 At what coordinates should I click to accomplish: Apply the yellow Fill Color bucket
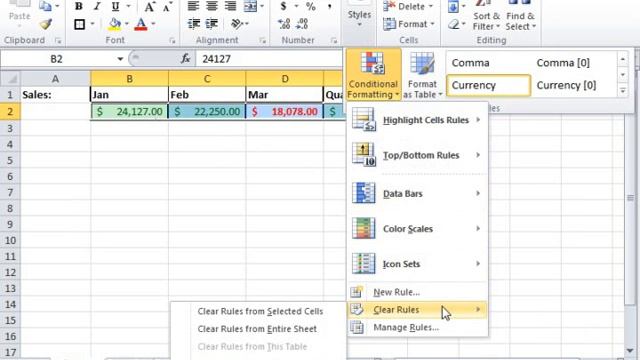115,24
